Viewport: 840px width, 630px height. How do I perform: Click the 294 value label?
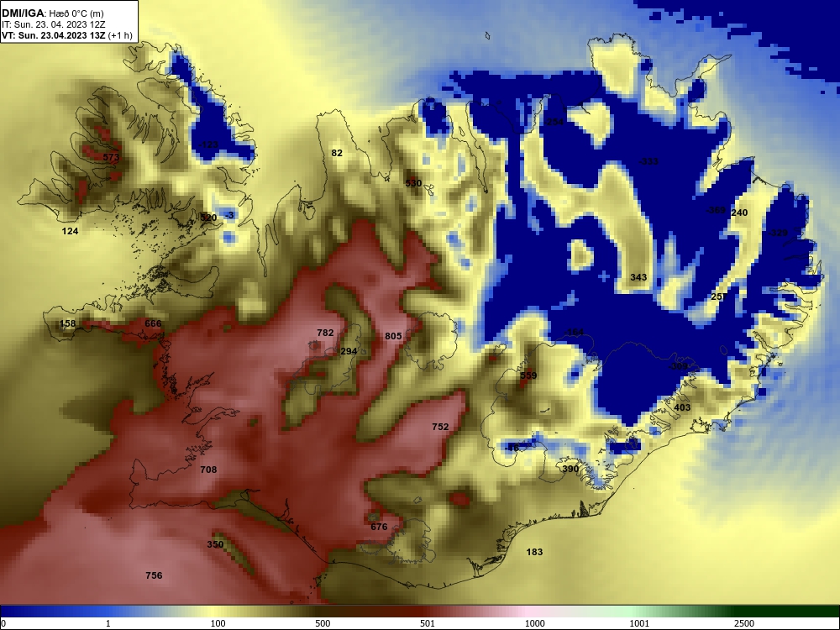[x=349, y=351]
